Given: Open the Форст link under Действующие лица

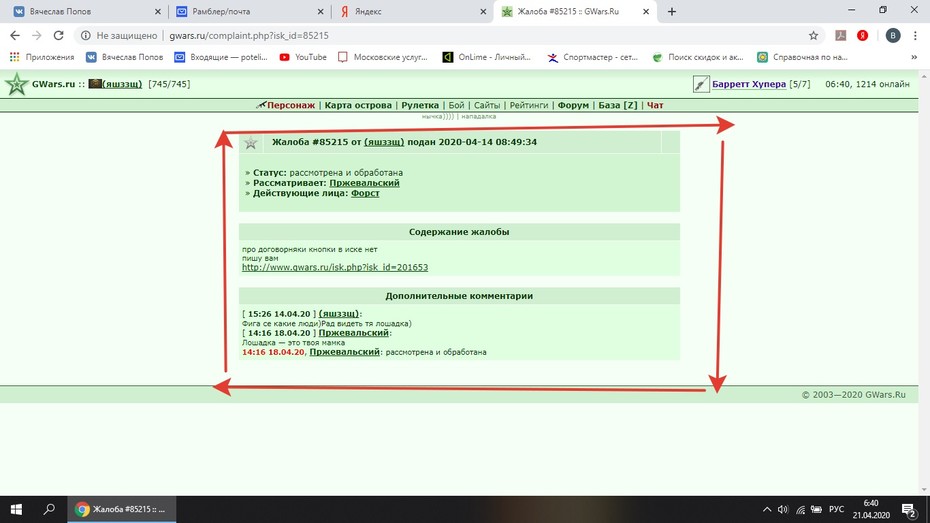Looking at the screenshot, I should (x=365, y=193).
